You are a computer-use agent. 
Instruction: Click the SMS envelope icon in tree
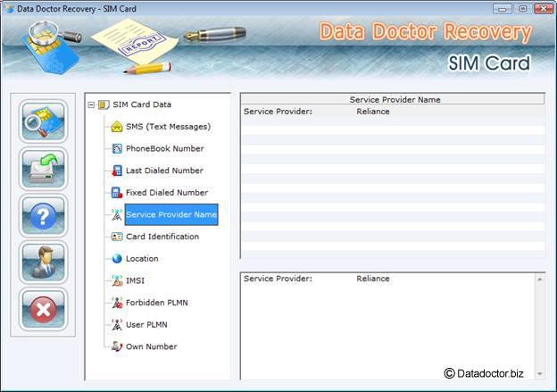point(117,127)
